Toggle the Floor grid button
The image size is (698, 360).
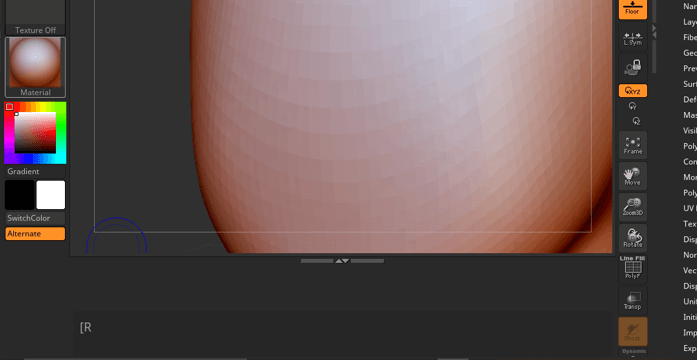[x=633, y=9]
